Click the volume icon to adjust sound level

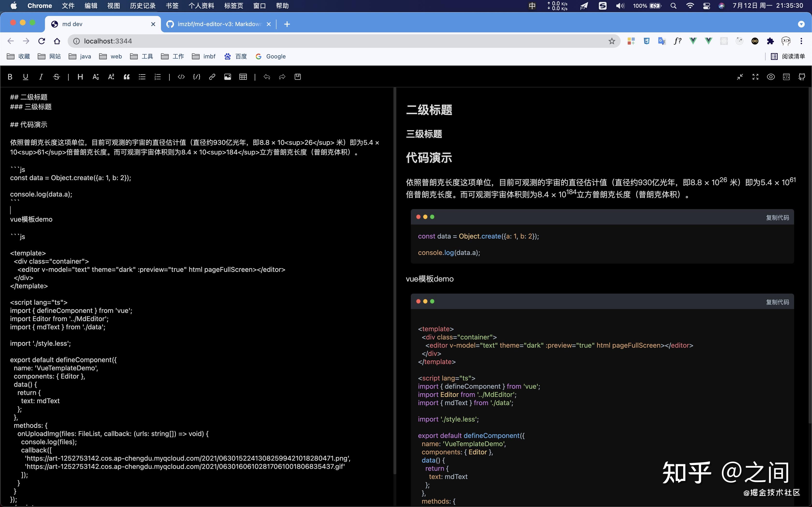(620, 5)
